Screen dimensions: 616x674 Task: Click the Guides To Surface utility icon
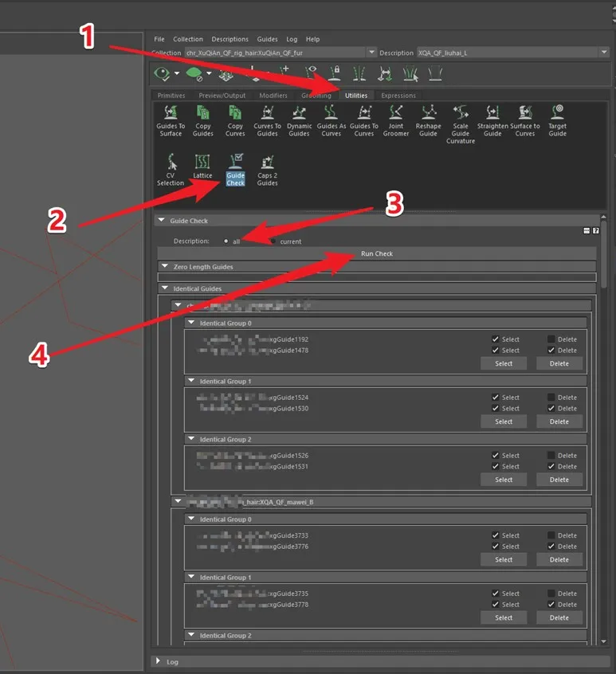point(170,113)
